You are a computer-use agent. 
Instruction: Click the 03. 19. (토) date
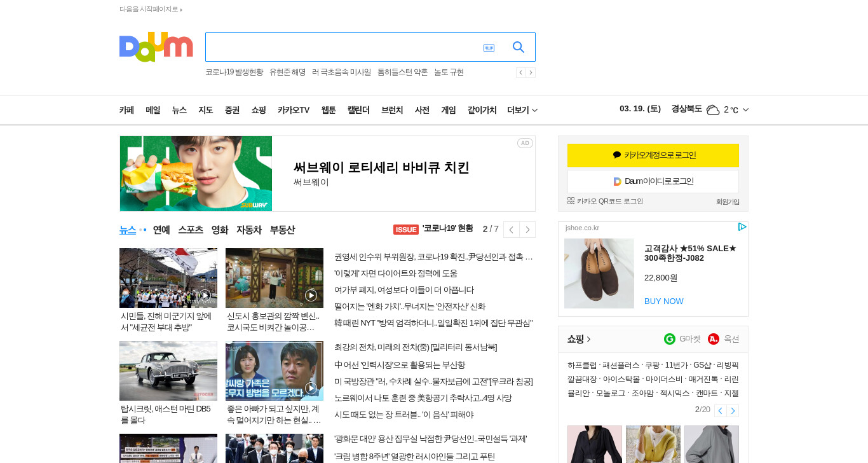[640, 109]
